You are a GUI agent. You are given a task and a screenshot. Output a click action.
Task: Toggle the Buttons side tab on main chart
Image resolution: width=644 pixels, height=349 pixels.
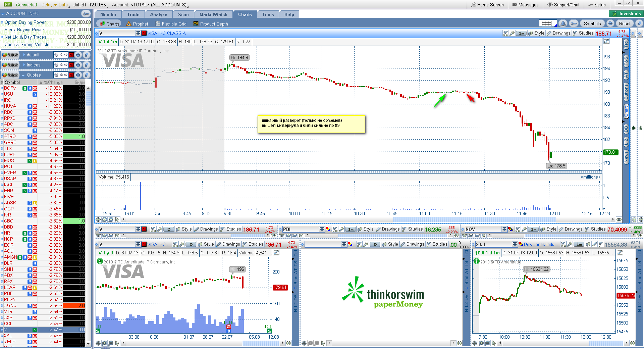point(626,92)
